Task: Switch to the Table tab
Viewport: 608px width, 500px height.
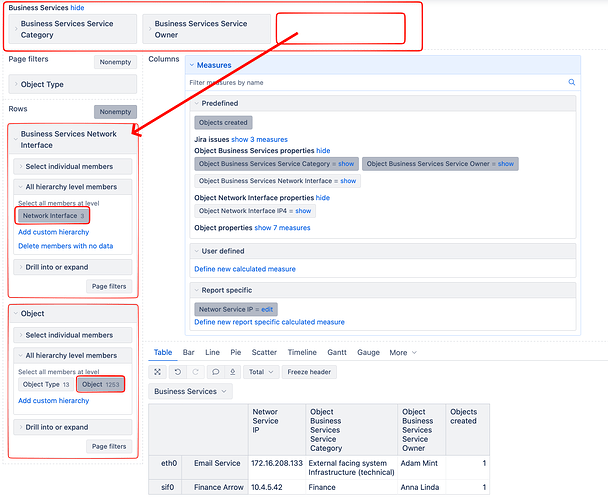Action: (x=163, y=353)
